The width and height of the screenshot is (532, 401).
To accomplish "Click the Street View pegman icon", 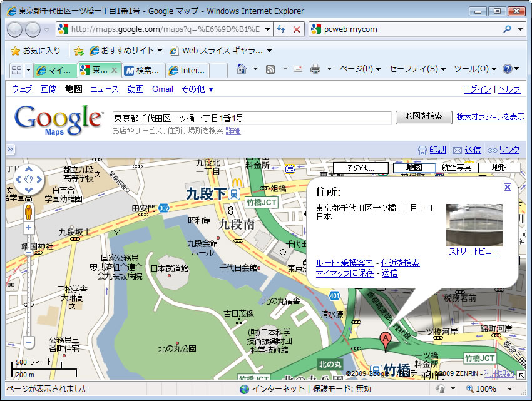I will 29,212.
